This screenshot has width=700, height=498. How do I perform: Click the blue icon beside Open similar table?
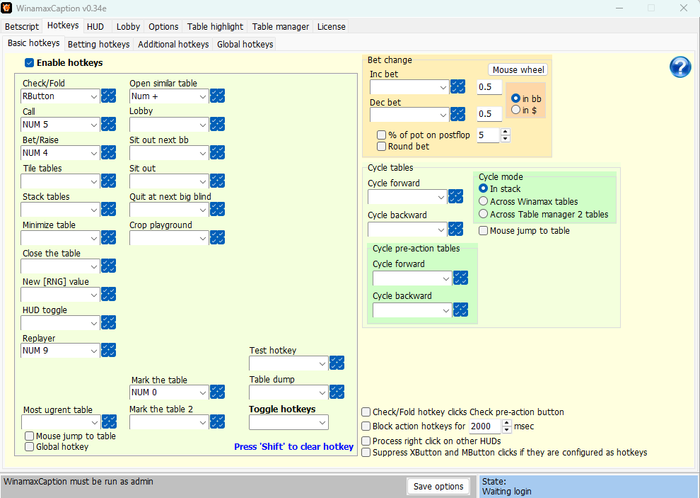pyautogui.click(x=217, y=96)
